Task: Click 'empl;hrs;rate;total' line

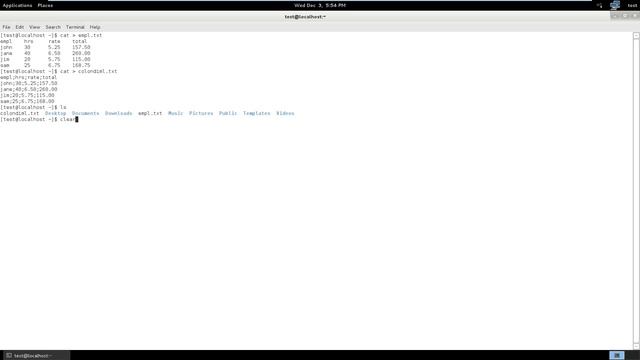Action: pyautogui.click(x=29, y=77)
